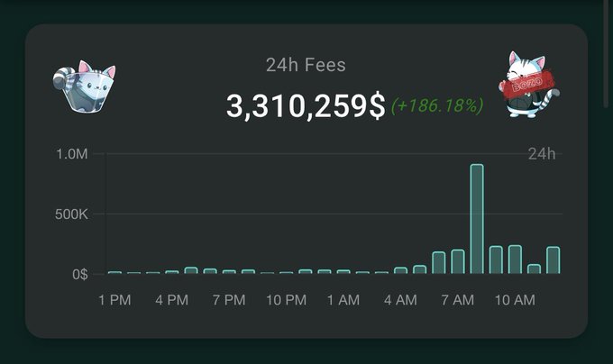Click the 24h Fees title
Screen dimensions: 613x364
click(x=306, y=65)
